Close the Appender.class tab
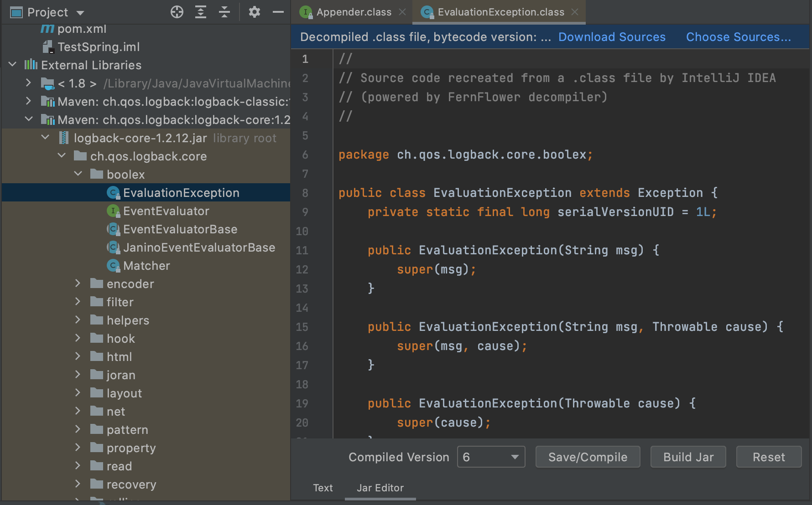812x505 pixels. click(x=402, y=12)
